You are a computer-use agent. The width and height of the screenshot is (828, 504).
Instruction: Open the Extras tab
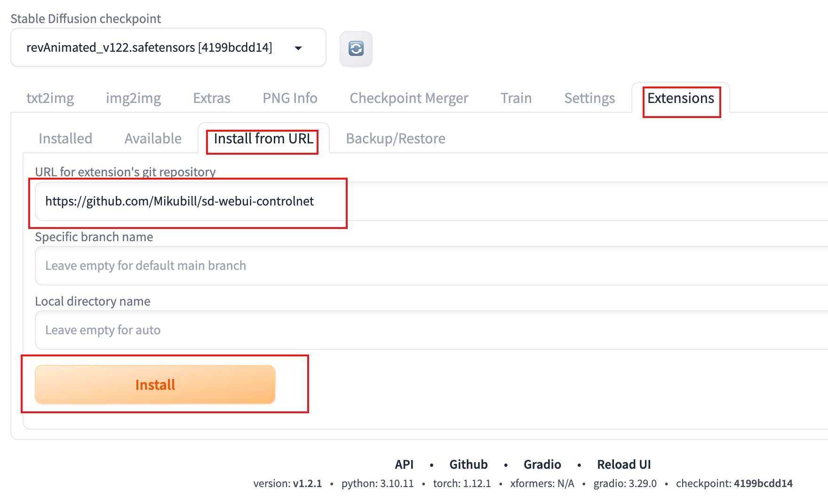click(x=212, y=98)
